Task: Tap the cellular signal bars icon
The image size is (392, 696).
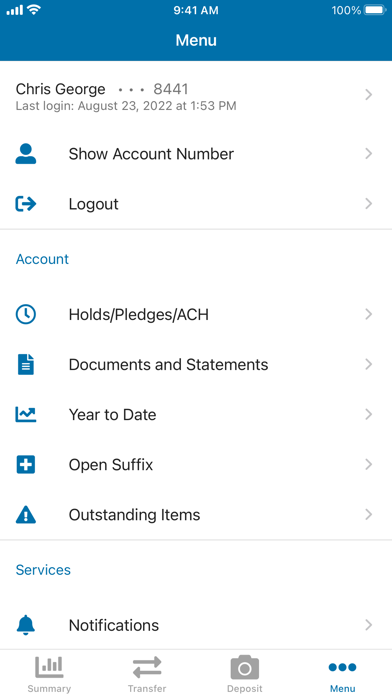Action: click(x=15, y=10)
